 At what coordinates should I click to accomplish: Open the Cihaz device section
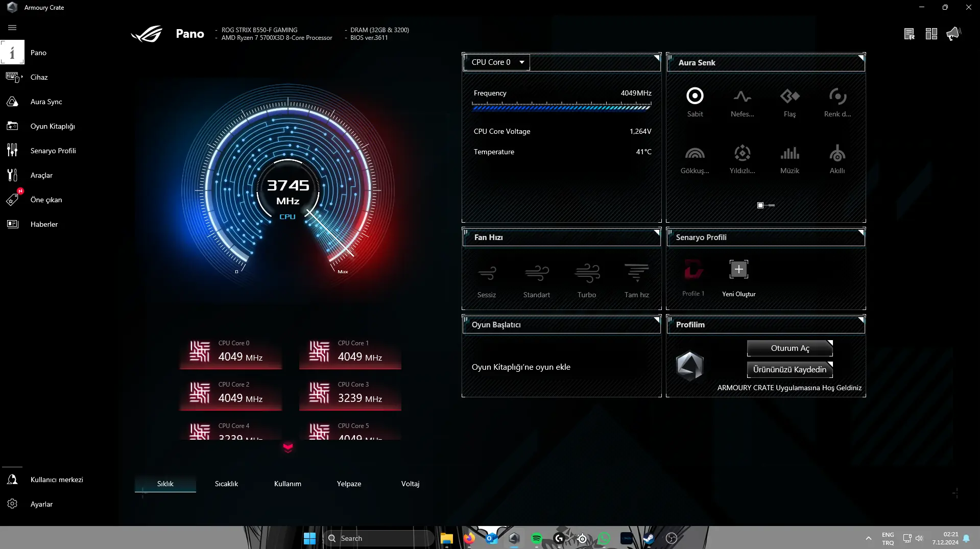[39, 77]
